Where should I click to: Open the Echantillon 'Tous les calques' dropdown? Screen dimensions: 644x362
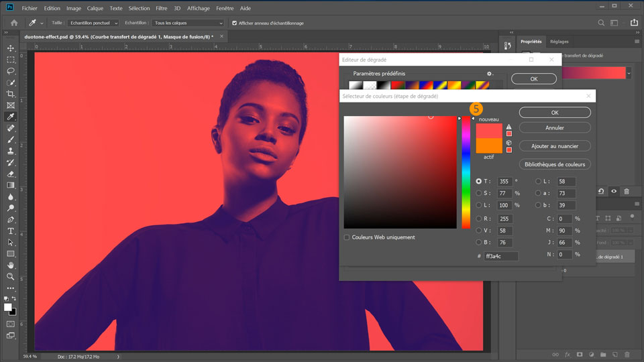[x=188, y=23]
